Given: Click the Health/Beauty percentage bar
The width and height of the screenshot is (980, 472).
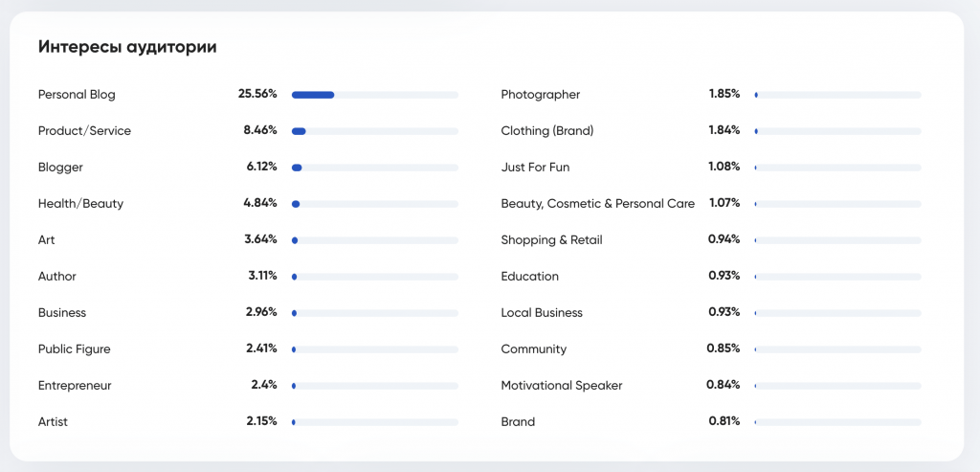Looking at the screenshot, I should 374,204.
